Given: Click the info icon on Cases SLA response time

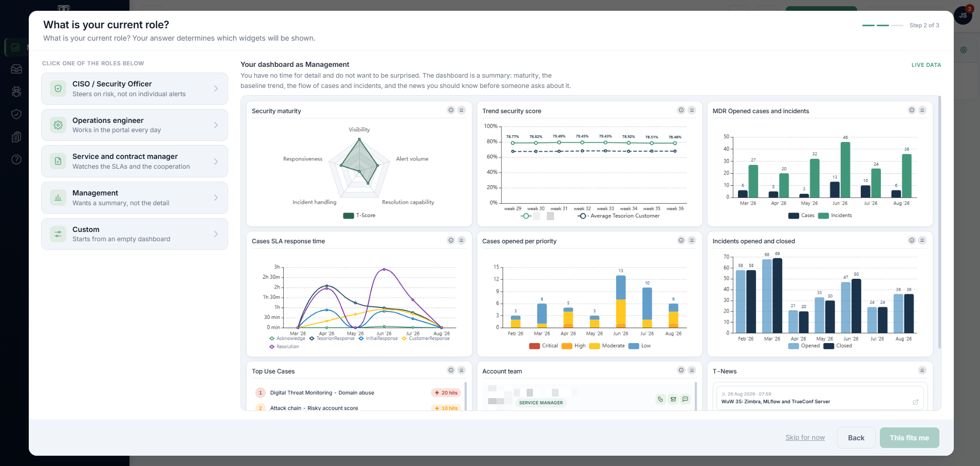Looking at the screenshot, I should point(451,240).
